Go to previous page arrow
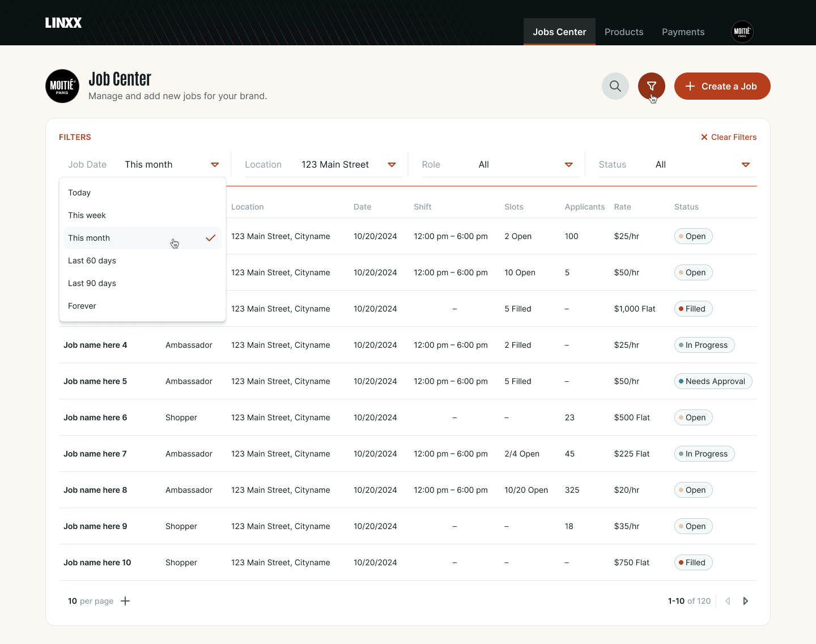The height and width of the screenshot is (644, 816). click(x=728, y=601)
